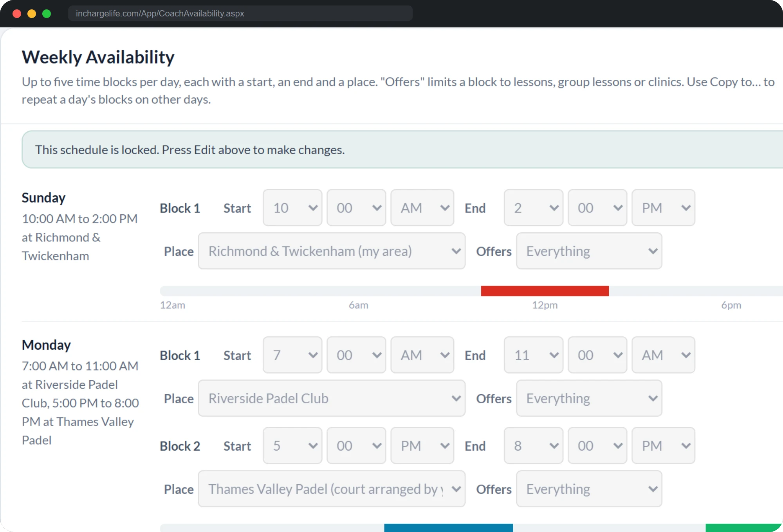
Task: Open Sunday Block 1 end PM dropdown
Action: point(663,208)
